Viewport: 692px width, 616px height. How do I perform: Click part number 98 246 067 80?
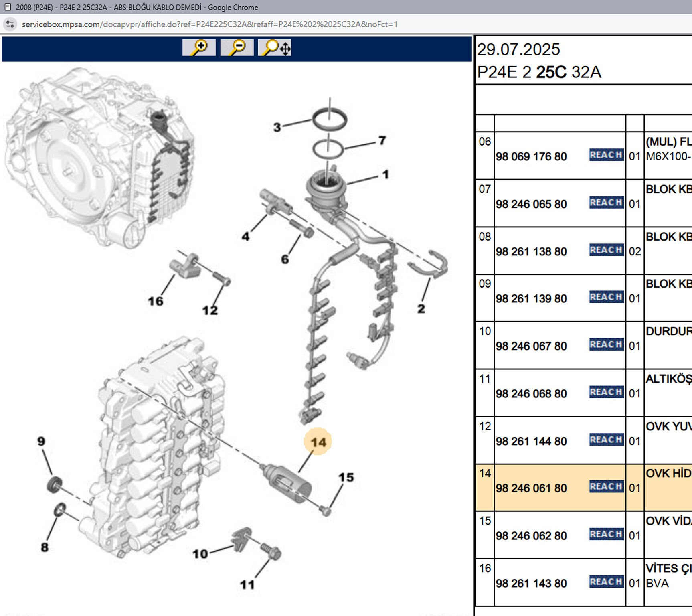pos(531,346)
